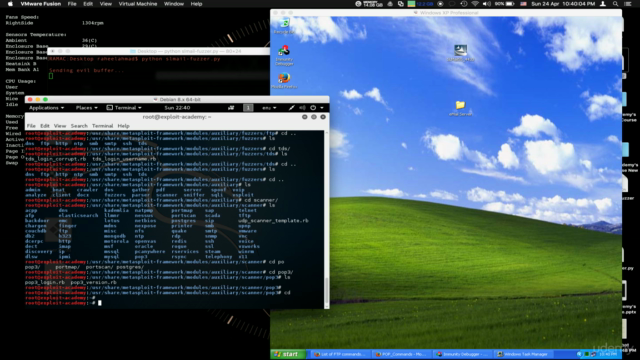Click the green zoom button of Debian VM window

pos(45,99)
